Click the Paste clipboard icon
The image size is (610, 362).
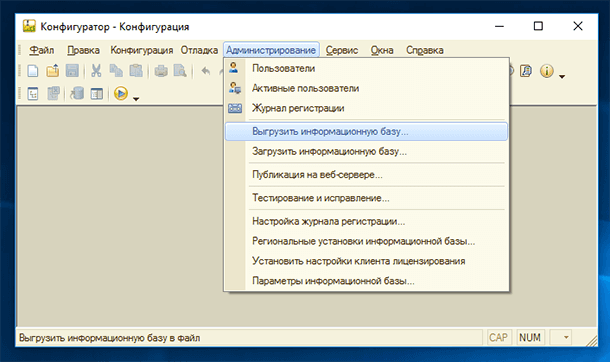click(136, 71)
